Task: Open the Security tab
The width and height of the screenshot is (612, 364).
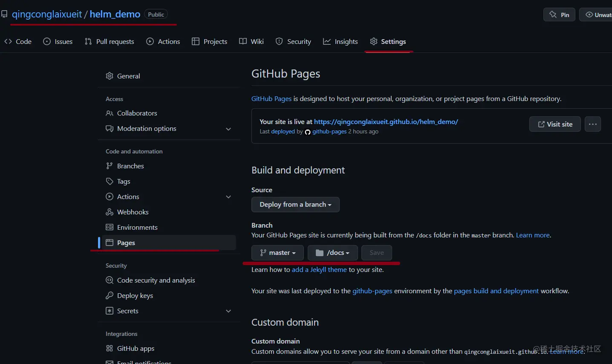Action: click(x=293, y=41)
